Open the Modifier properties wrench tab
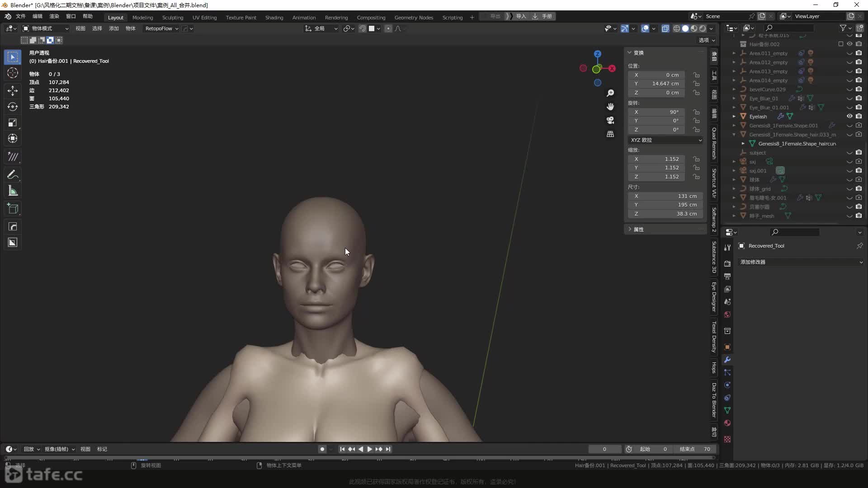Viewport: 868px width, 488px height. (x=727, y=360)
